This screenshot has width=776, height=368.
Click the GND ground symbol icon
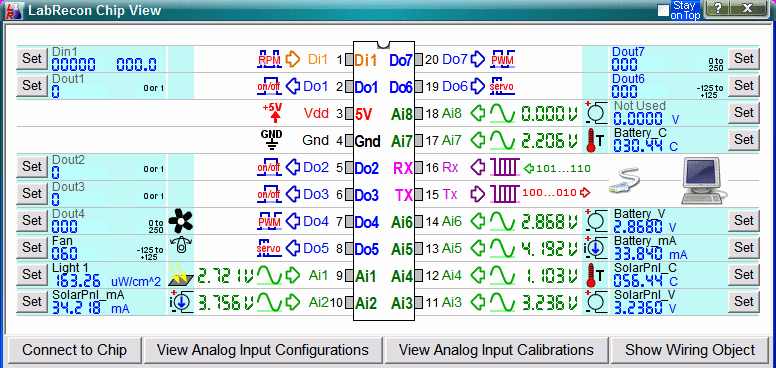[271, 140]
